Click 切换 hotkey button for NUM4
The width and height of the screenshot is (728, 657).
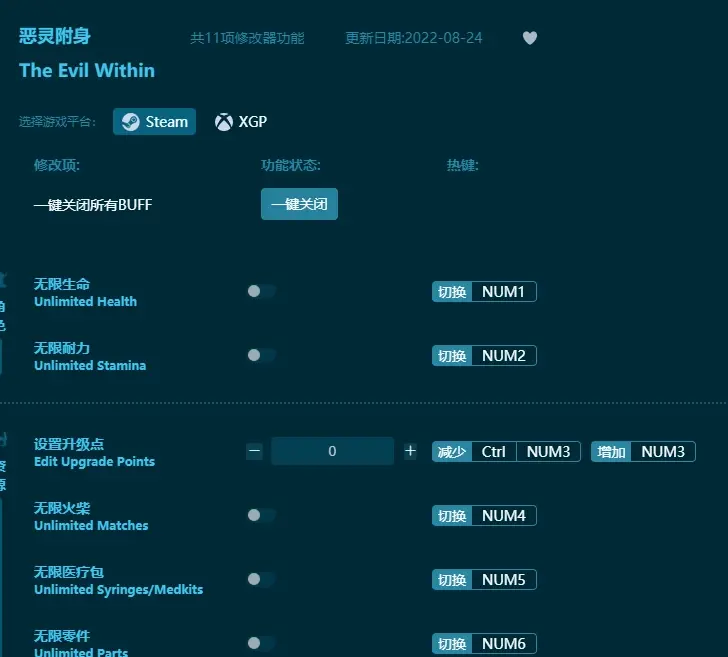452,515
